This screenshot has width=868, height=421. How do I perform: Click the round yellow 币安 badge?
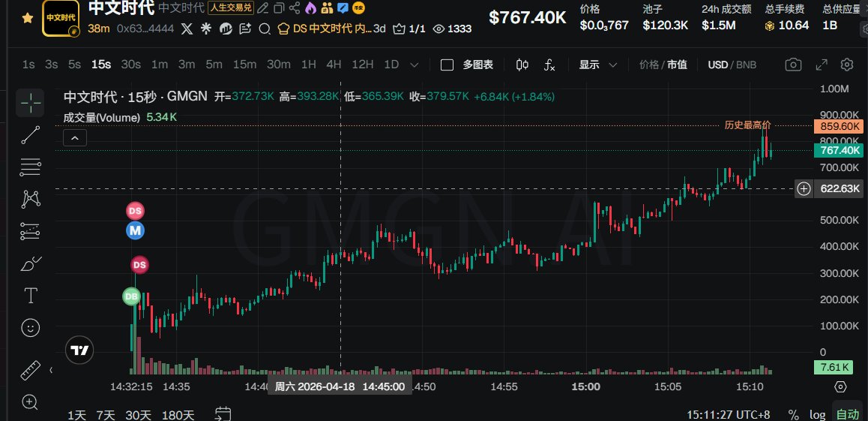(x=359, y=8)
